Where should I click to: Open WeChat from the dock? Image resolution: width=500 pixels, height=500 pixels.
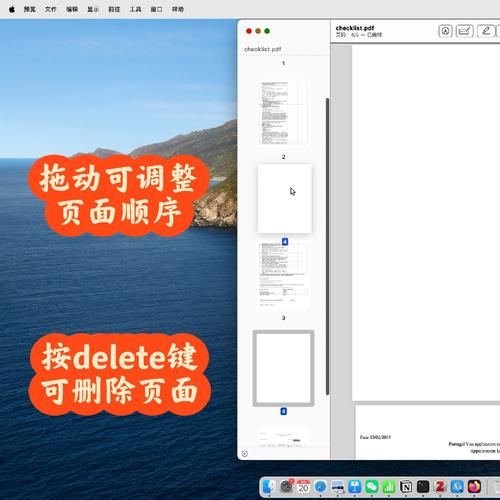372,487
